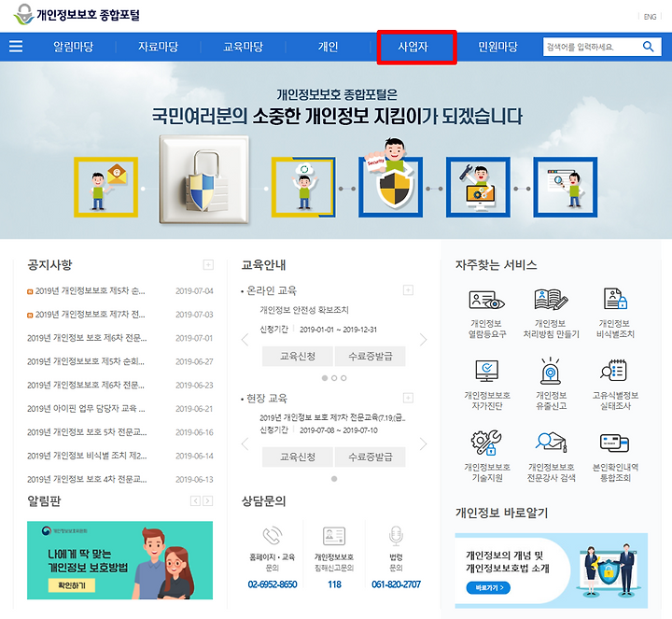Click 수료증발급 under 온라인 교육
This screenshot has height=619, width=672.
[371, 357]
